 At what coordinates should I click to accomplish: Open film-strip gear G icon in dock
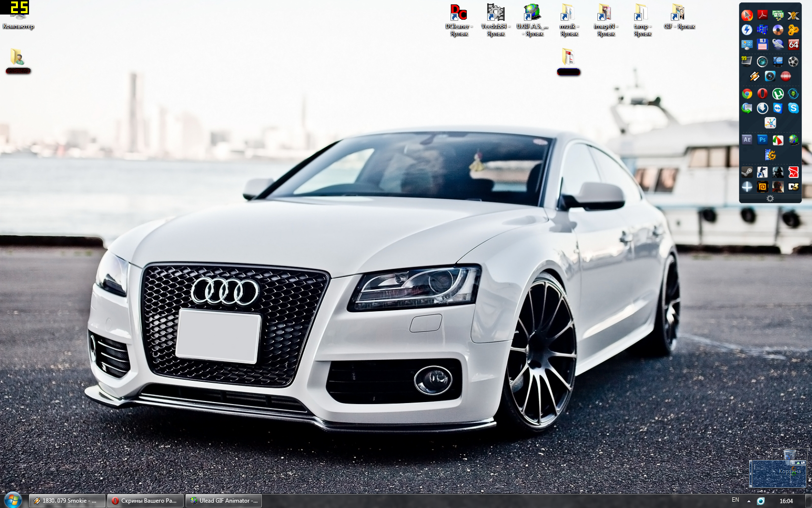click(x=770, y=155)
